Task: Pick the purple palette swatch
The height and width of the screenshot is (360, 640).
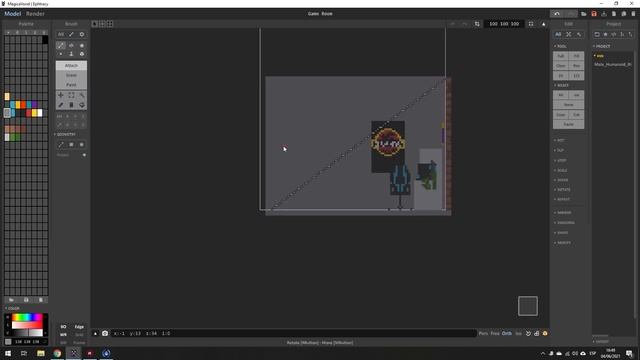Action: pos(34,105)
